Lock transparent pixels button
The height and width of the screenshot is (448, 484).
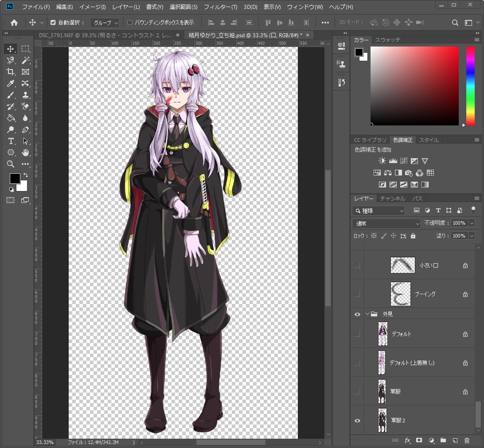[x=374, y=236]
